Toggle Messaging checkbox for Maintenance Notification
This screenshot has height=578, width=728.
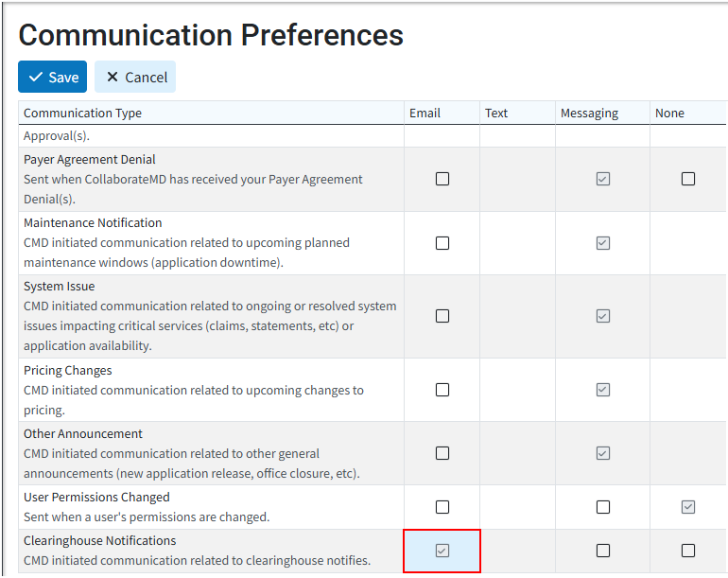tap(603, 243)
